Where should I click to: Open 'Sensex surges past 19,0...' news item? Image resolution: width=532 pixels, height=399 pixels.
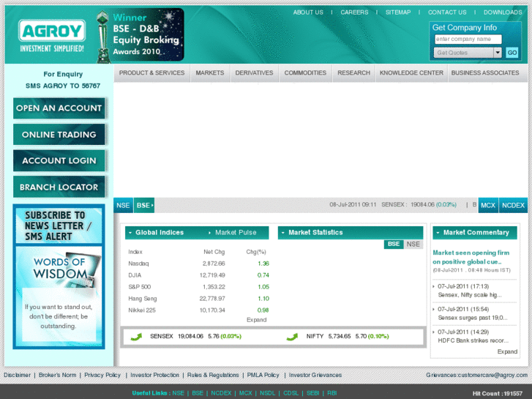click(x=473, y=318)
